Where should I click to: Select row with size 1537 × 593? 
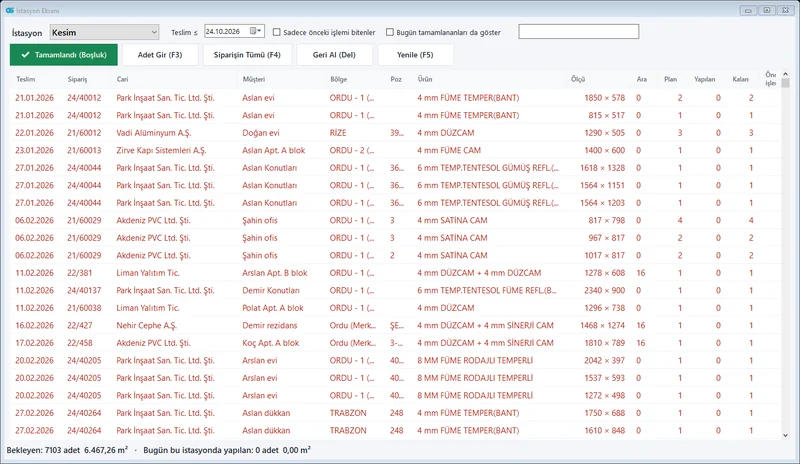395,378
